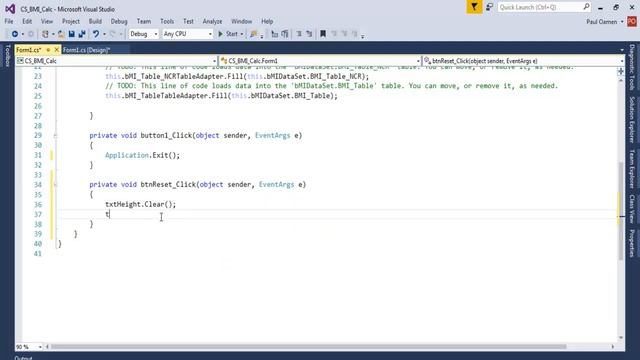Click the Navigate Backward toolbar icon
This screenshot has width=640, height=360.
[x=15, y=34]
